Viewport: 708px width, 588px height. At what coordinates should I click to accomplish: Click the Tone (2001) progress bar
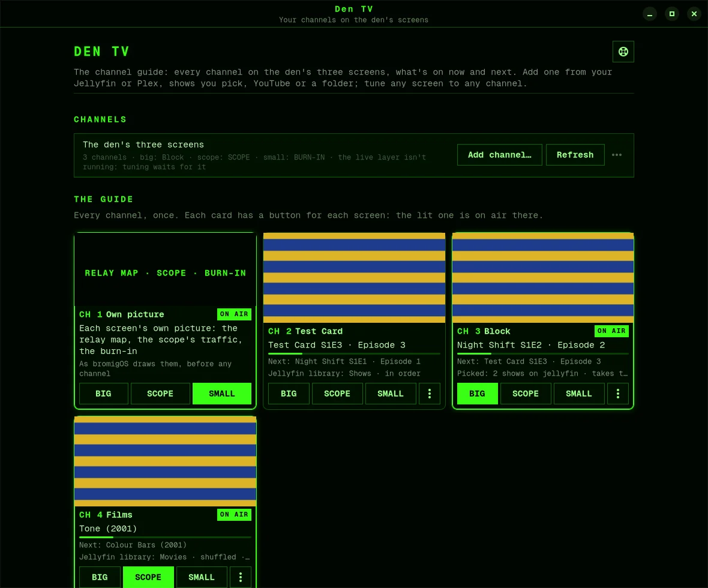click(165, 538)
